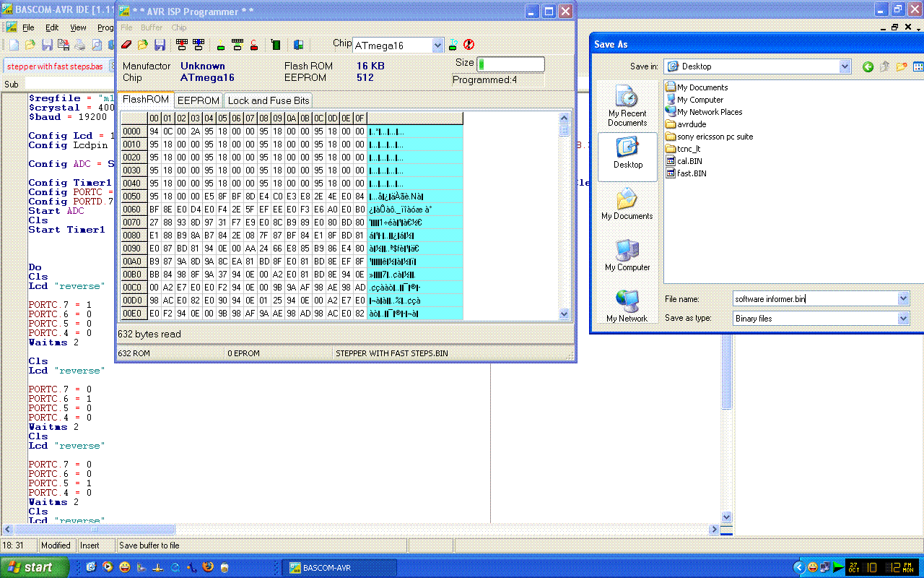924x578 pixels.
Task: Click the hex view scrollbar down arrow
Action: coord(565,314)
